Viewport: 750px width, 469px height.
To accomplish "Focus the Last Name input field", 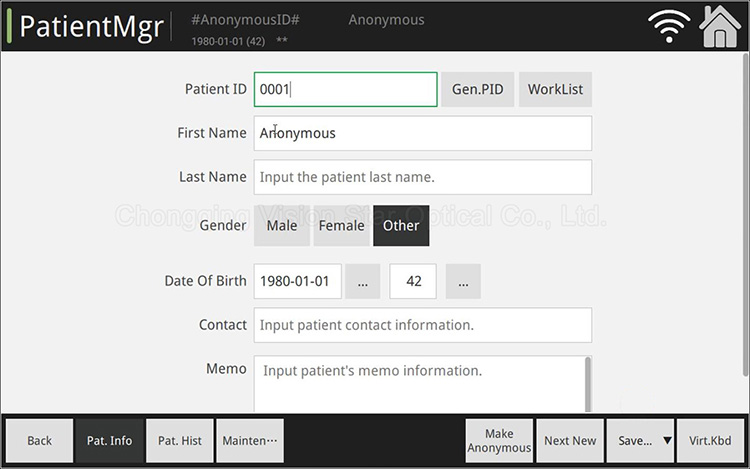I will 422,177.
